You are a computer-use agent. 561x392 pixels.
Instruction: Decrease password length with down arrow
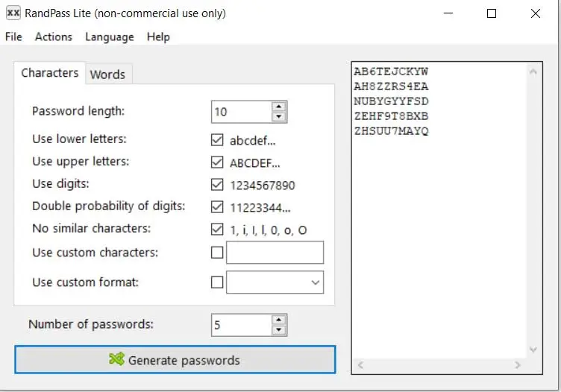tap(279, 117)
